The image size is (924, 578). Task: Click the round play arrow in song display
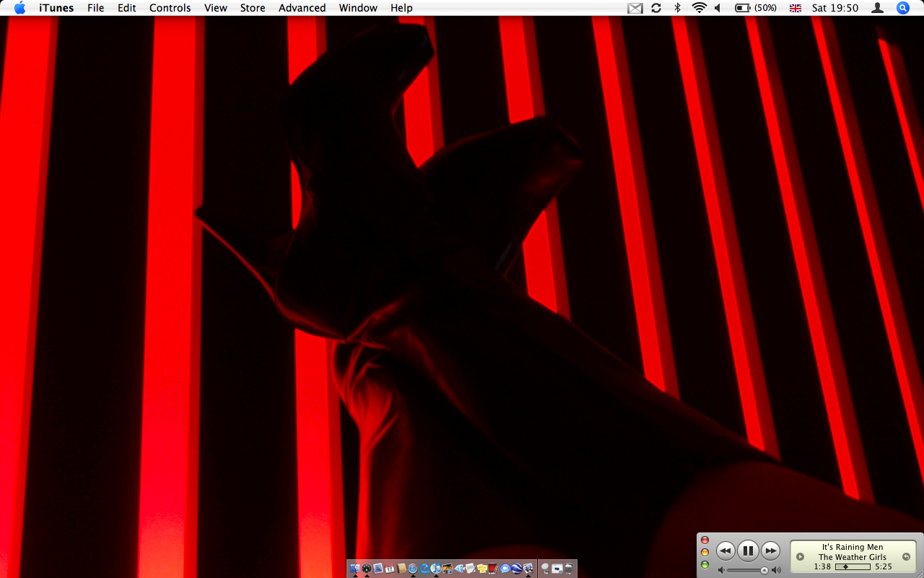click(800, 557)
